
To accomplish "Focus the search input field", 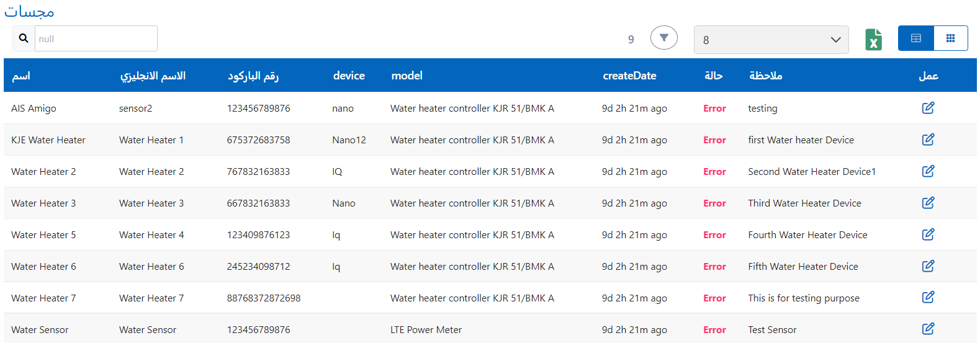I will point(96,38).
